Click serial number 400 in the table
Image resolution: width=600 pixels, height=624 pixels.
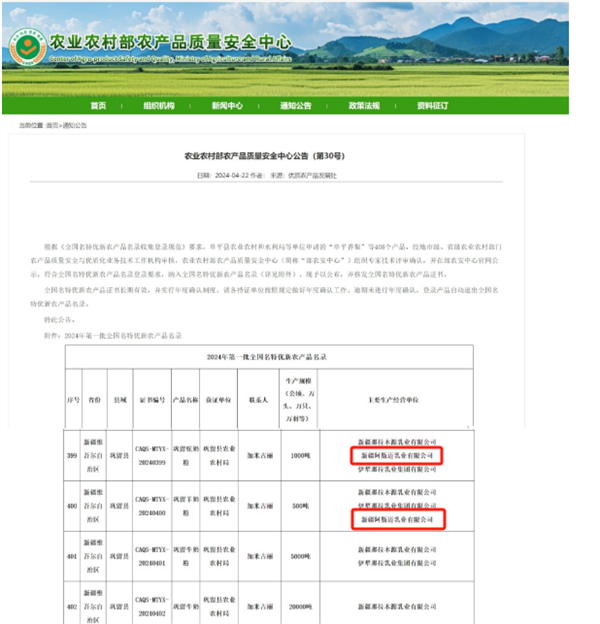click(x=72, y=506)
